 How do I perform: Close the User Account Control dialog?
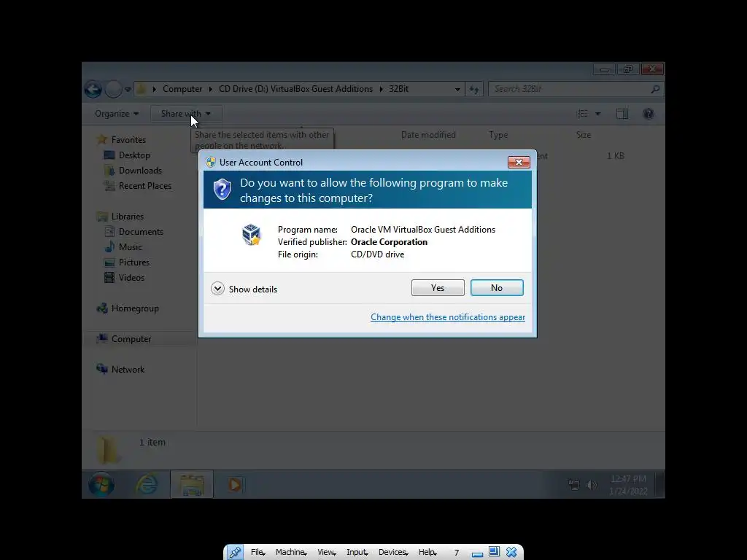coord(519,163)
